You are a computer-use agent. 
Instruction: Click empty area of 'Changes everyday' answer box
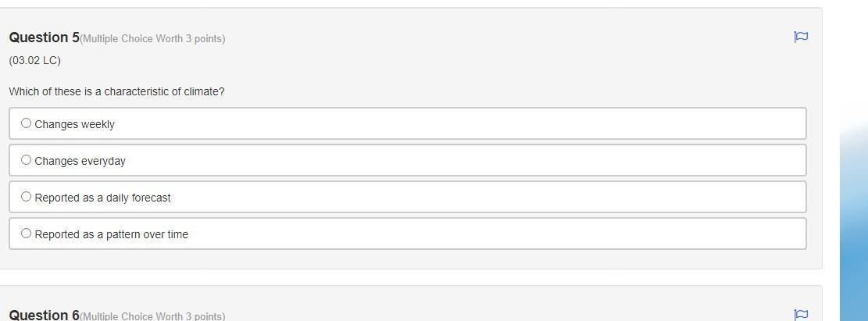click(469, 160)
